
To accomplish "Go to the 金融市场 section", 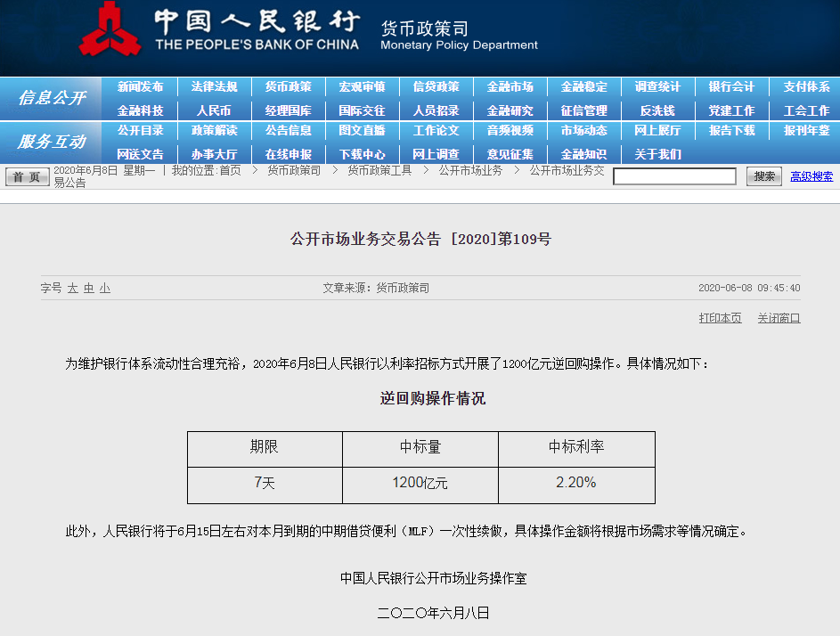I will 510,87.
